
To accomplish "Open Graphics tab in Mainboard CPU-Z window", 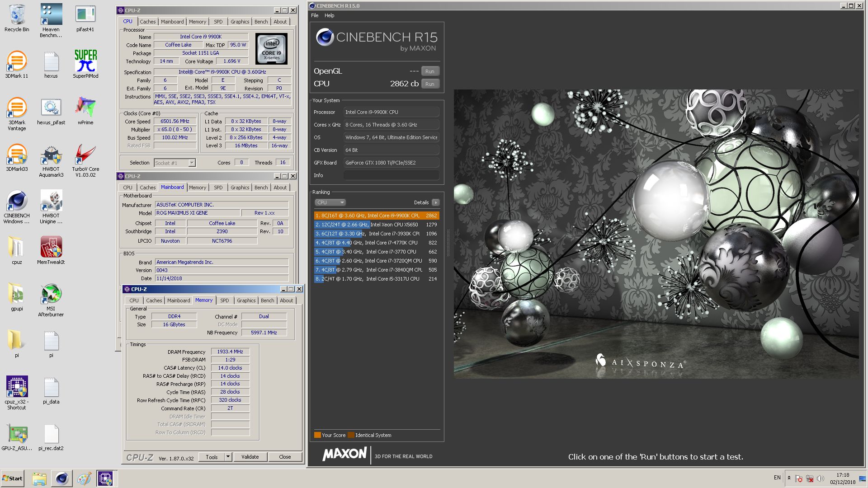I will click(x=240, y=188).
